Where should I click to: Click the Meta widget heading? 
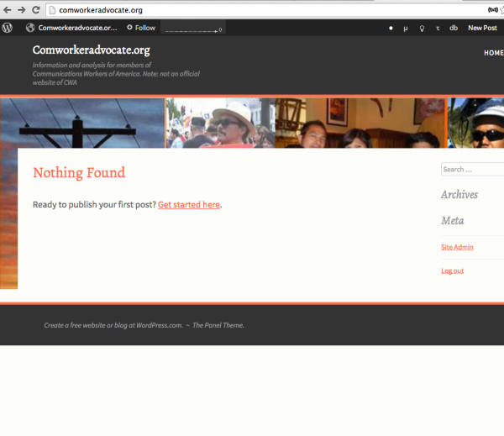pos(452,221)
